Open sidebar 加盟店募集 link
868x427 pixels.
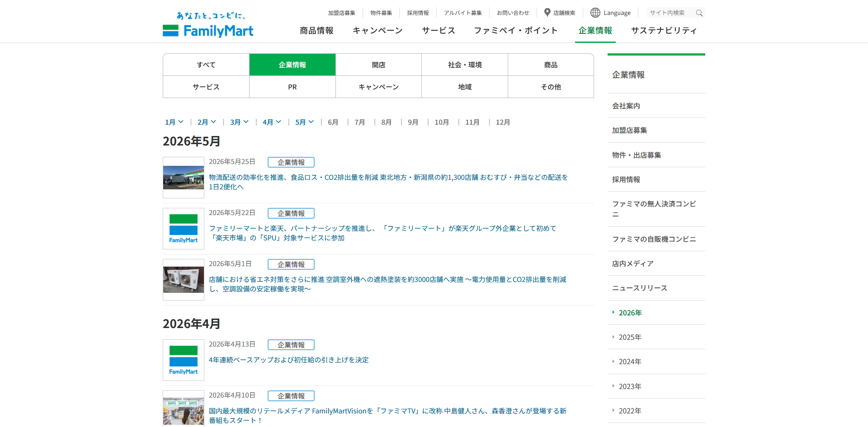coord(656,130)
